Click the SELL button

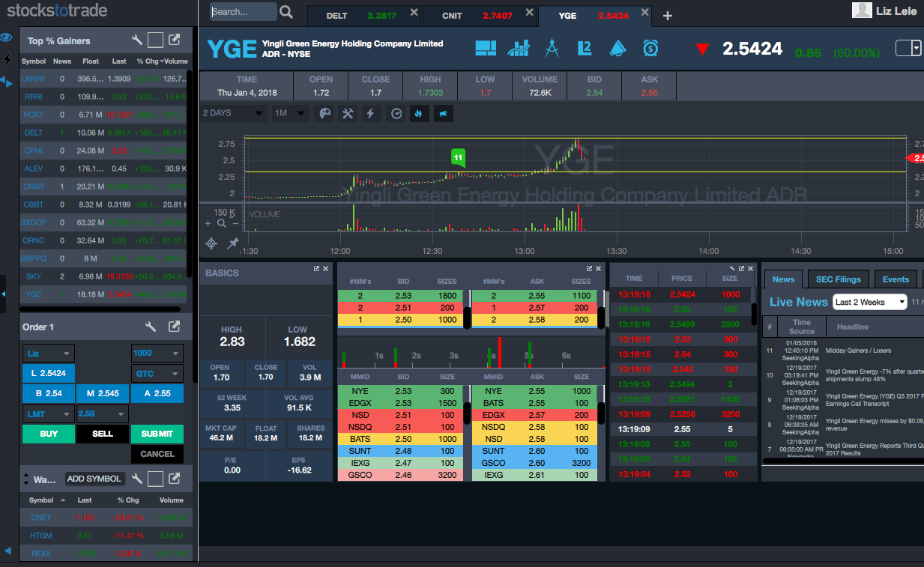tap(103, 434)
